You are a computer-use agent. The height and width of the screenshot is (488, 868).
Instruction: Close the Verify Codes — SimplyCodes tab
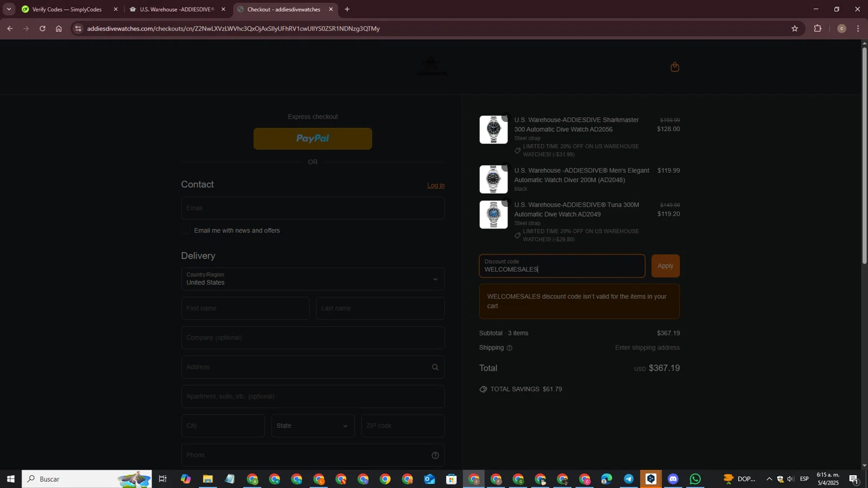pos(116,9)
